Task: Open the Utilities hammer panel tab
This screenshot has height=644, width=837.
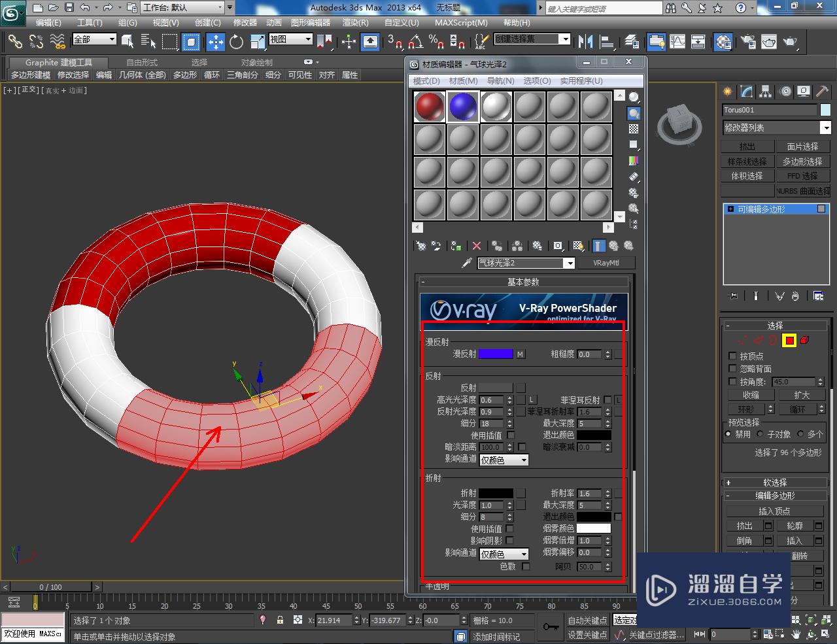Action: pos(822,92)
